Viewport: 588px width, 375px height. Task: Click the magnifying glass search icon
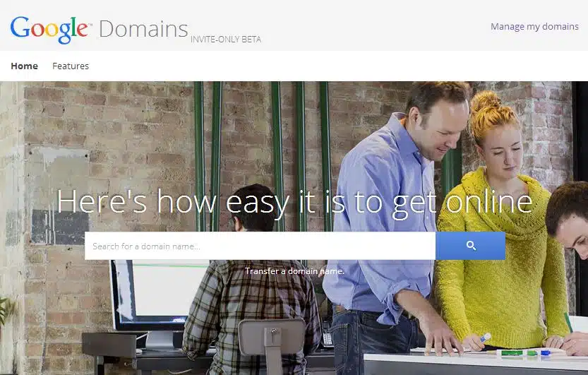pyautogui.click(x=471, y=246)
